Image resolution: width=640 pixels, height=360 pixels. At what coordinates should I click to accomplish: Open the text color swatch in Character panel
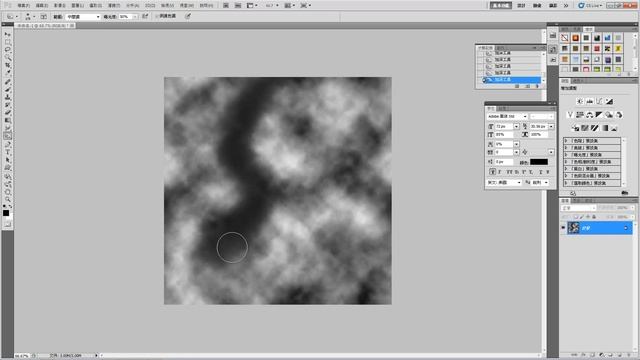539,162
